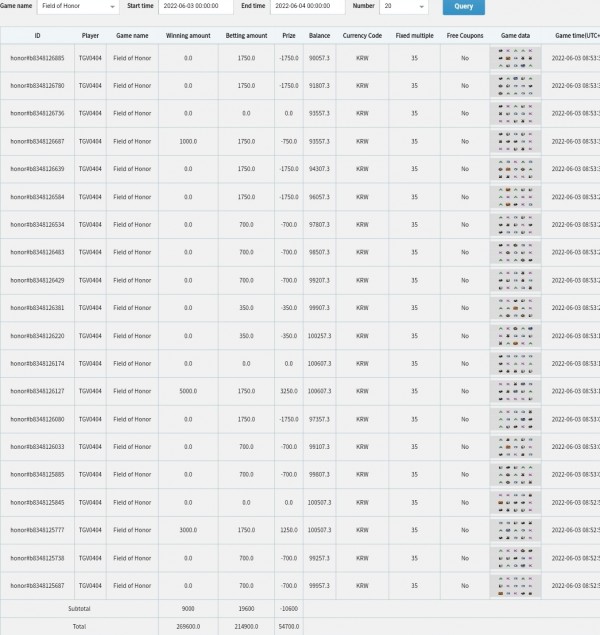Click balance cell 97357.3

click(319, 419)
